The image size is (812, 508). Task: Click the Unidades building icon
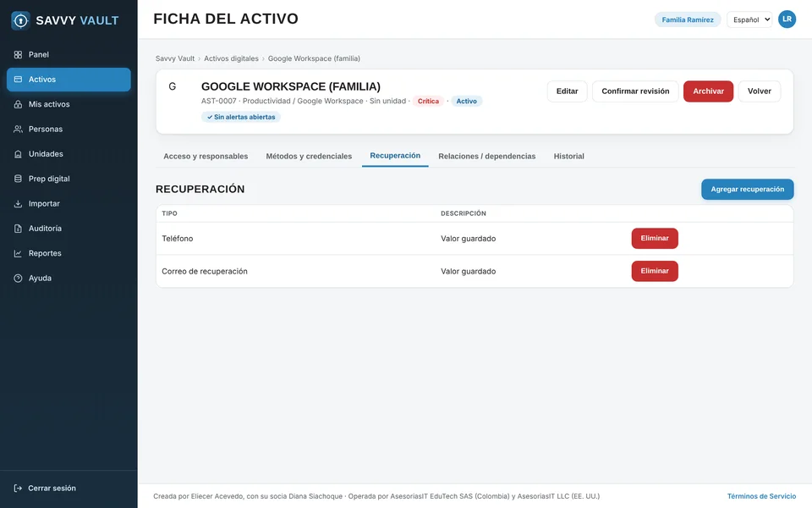pyautogui.click(x=18, y=154)
